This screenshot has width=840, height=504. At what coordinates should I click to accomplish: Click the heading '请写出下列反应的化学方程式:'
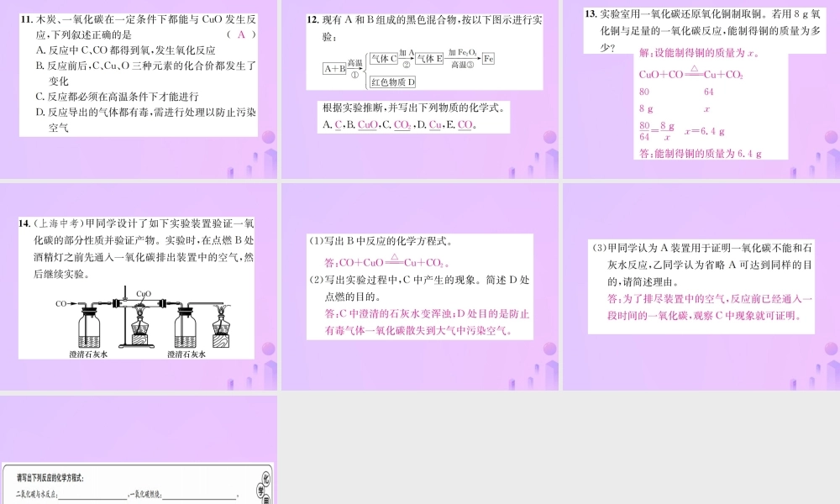click(50, 478)
